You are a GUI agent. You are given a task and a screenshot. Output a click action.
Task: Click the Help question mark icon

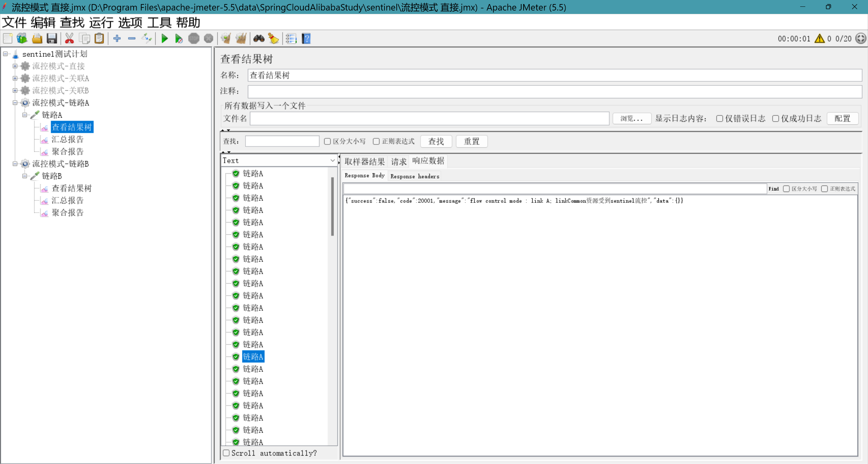(306, 39)
